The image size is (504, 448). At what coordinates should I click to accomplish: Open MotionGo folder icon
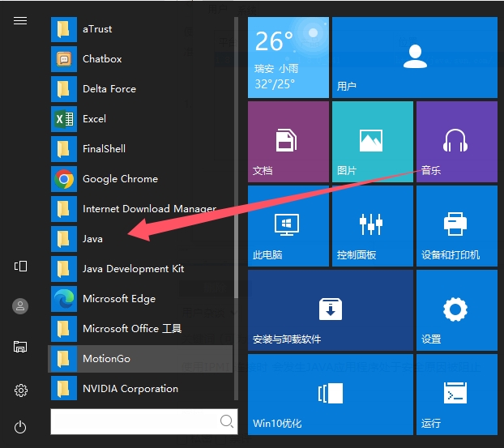64,359
